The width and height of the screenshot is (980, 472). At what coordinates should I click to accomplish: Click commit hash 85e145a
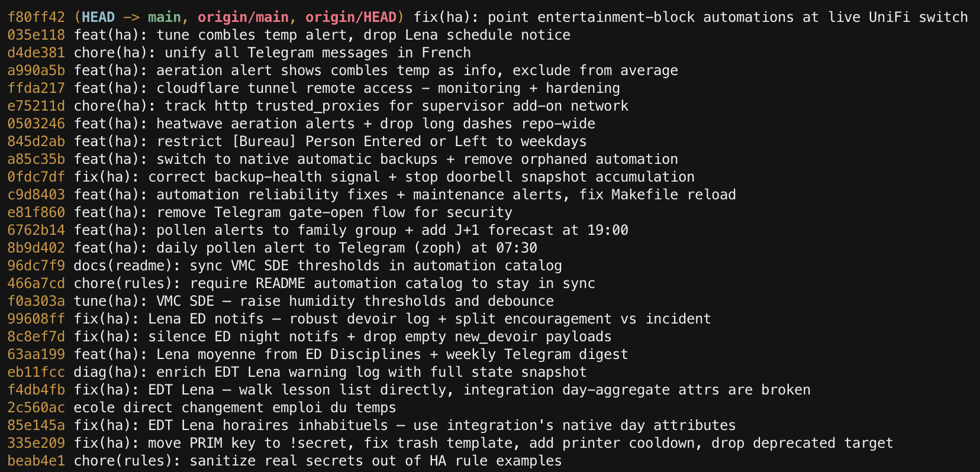point(36,425)
